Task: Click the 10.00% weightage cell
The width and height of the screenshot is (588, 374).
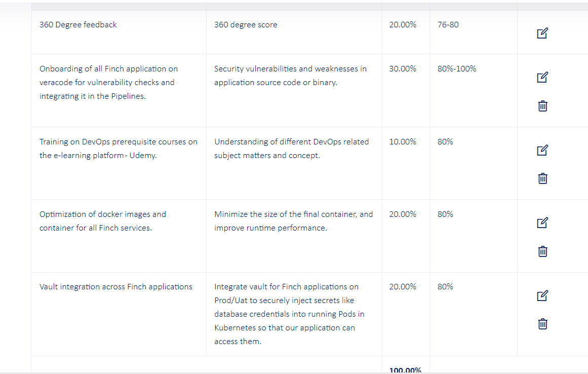Action: (403, 142)
